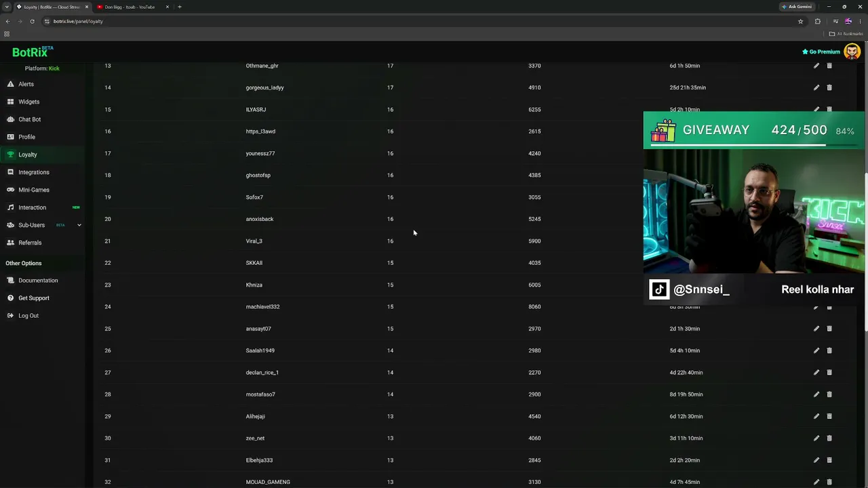Viewport: 868px width, 488px height.
Task: Switch to the YouTube browser tab
Action: click(x=129, y=7)
